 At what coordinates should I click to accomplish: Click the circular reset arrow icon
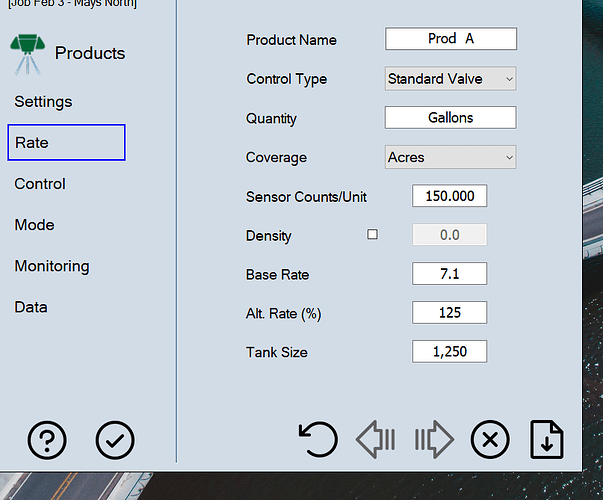point(318,439)
